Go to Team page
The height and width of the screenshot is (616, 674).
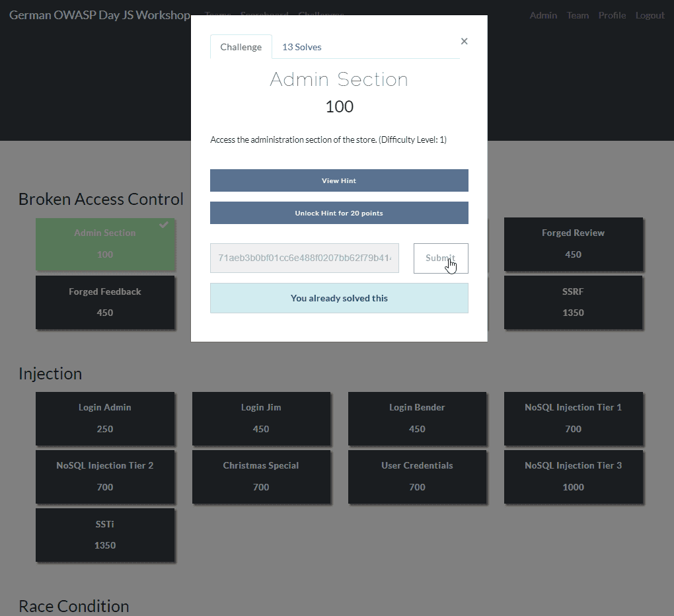point(578,15)
